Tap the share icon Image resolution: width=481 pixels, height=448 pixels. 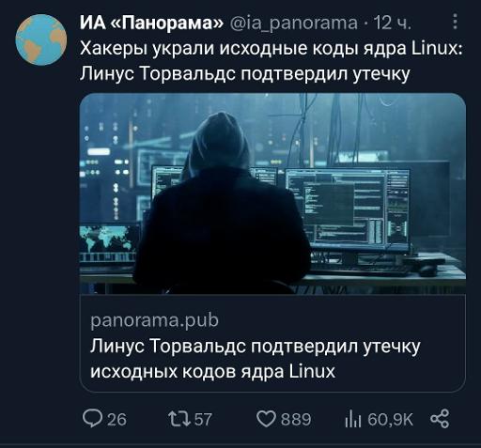(x=440, y=419)
